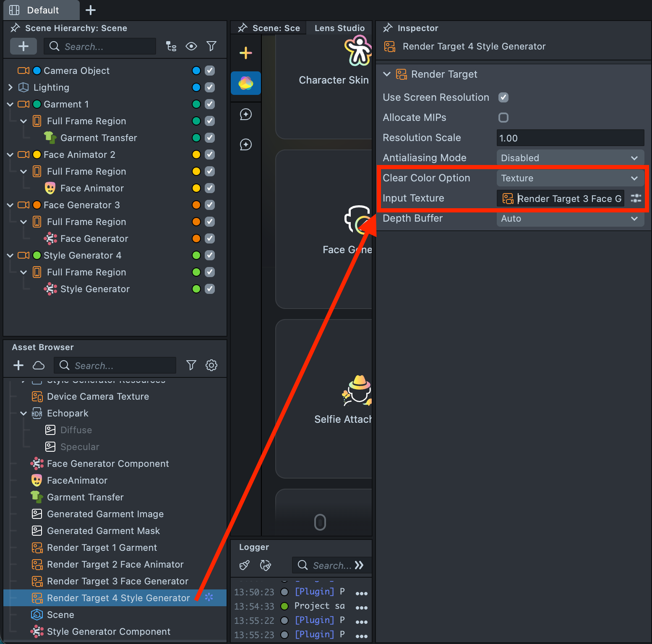Image resolution: width=652 pixels, height=644 pixels.
Task: Disable the Face Animator 2 checkbox
Action: [210, 154]
